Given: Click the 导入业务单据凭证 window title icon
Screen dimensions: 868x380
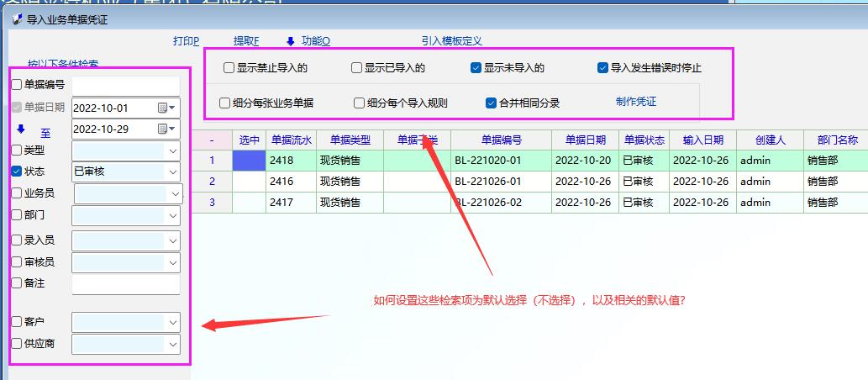Looking at the screenshot, I should pyautogui.click(x=18, y=19).
